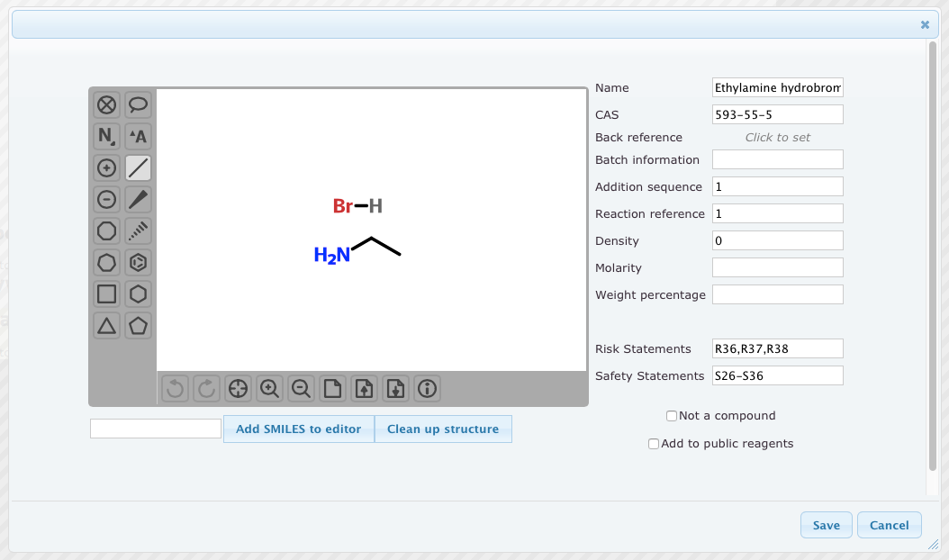Select the triangle cyclopropane ring tool
The width and height of the screenshot is (949, 560).
point(106,326)
